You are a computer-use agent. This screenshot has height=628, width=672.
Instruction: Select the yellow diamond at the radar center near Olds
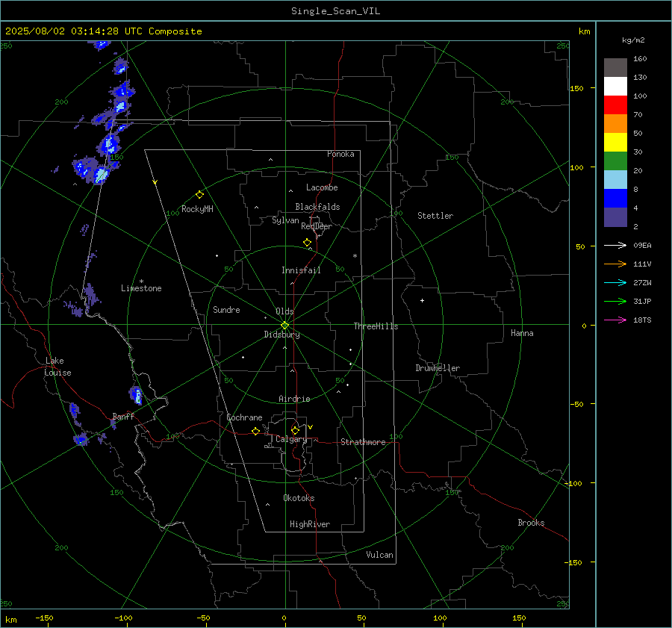284,325
